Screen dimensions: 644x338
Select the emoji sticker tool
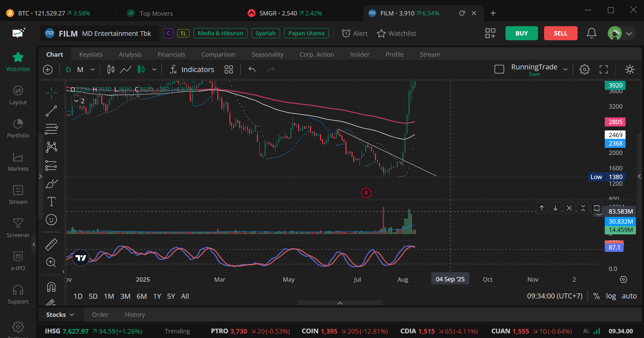click(51, 220)
